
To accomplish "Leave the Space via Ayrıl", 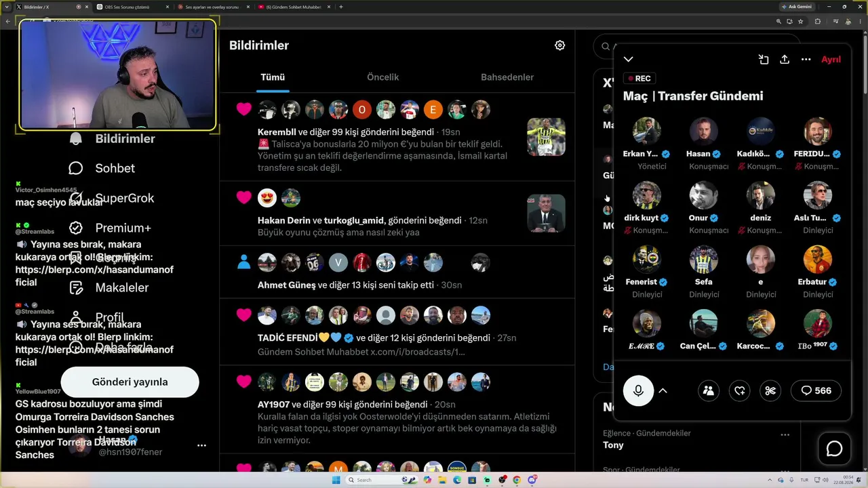I will click(x=831, y=60).
